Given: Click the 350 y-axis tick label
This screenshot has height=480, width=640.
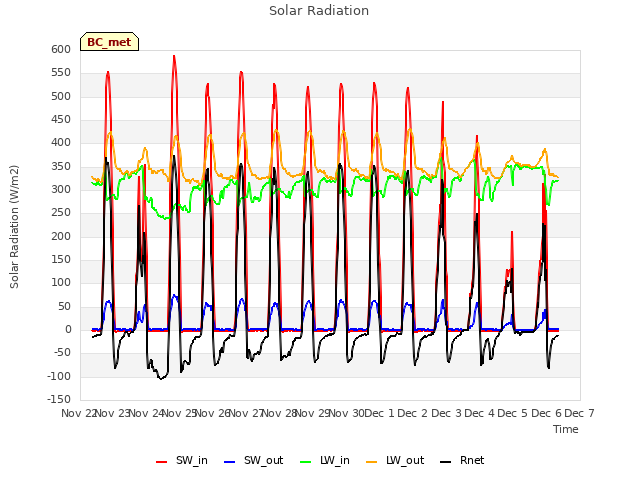Looking at the screenshot, I should tap(61, 167).
